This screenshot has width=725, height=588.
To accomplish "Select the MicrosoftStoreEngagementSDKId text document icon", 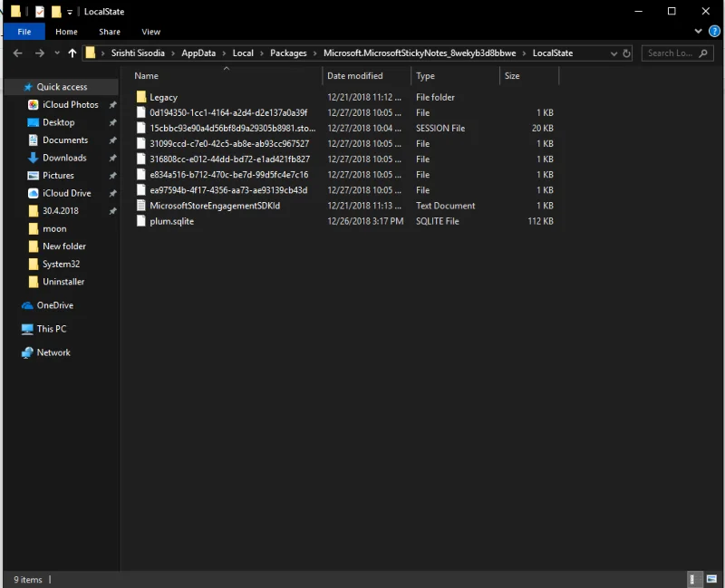I will click(141, 206).
